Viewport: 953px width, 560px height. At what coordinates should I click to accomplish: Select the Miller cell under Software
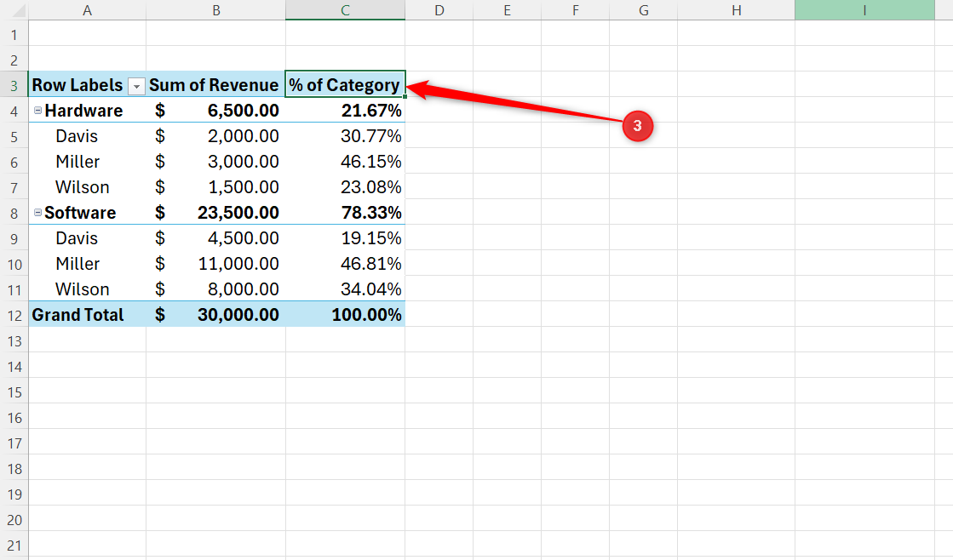tap(88, 264)
